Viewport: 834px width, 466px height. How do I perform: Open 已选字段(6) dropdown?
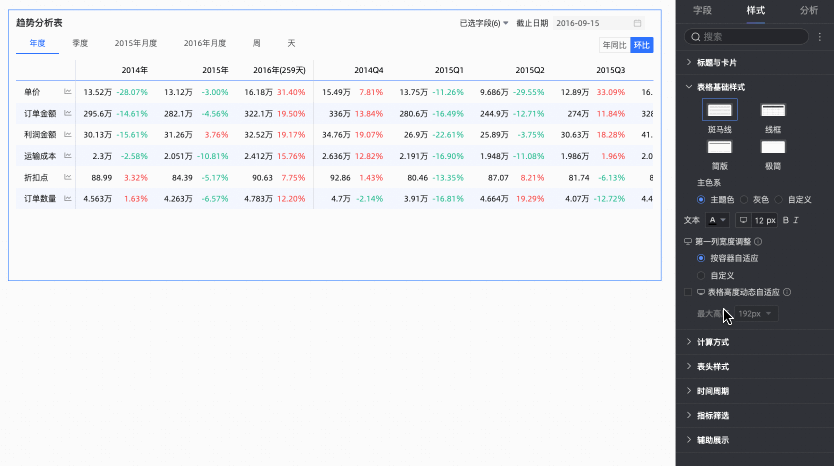(x=483, y=23)
